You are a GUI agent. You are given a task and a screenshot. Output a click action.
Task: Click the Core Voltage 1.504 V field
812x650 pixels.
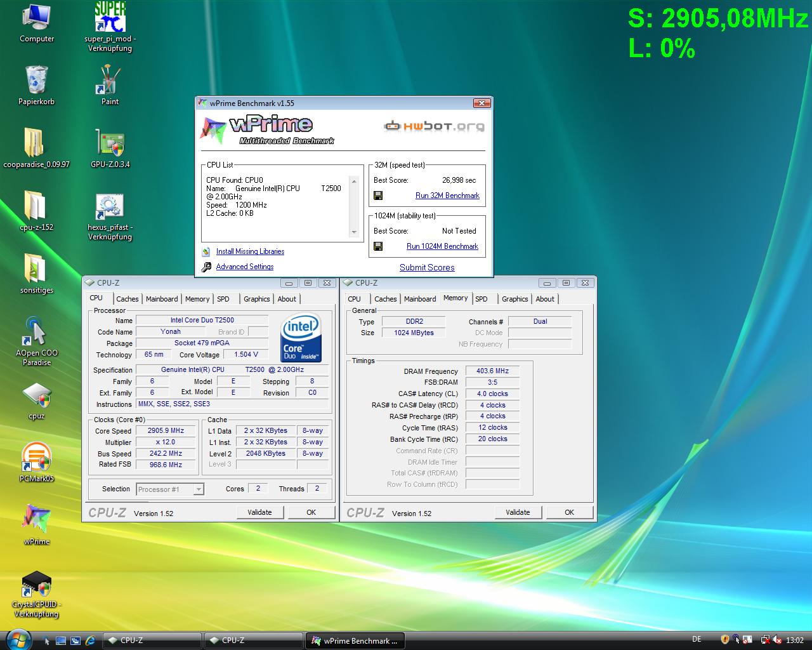246,354
